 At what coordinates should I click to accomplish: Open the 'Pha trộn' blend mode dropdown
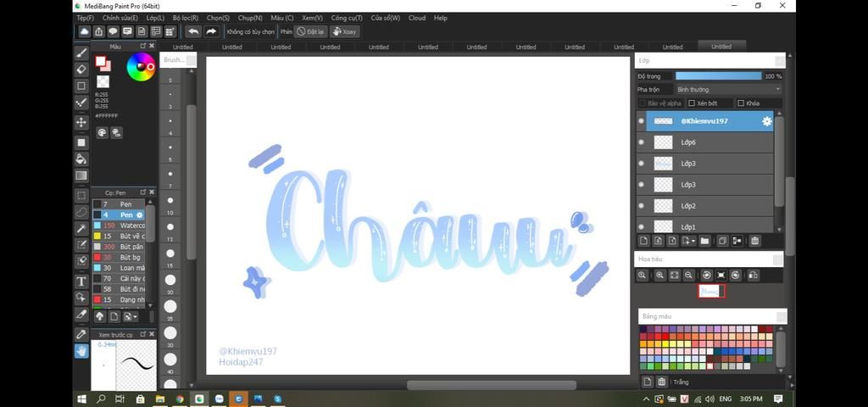point(728,89)
